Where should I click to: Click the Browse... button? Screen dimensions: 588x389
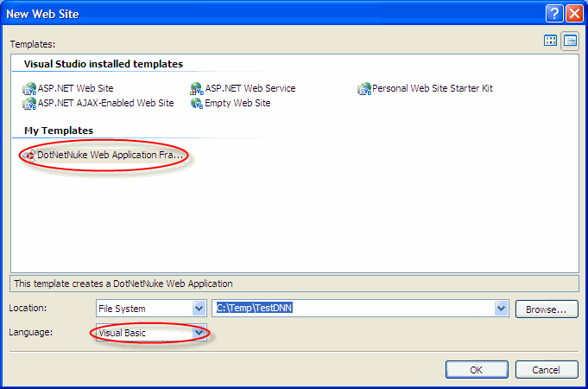(547, 309)
